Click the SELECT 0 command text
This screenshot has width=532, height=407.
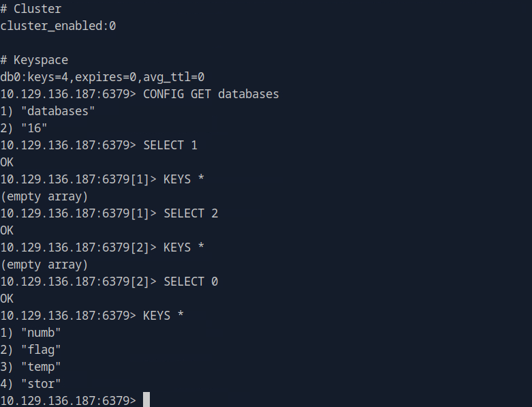tap(191, 282)
